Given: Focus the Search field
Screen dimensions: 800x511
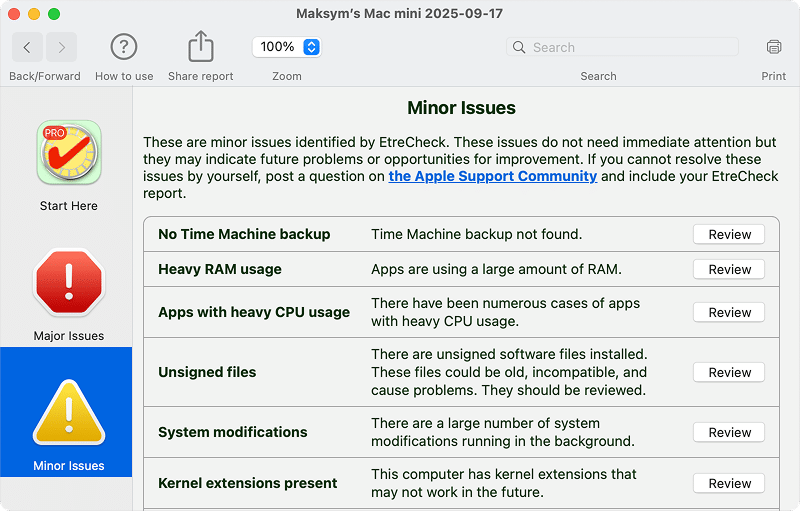Looking at the screenshot, I should 622,47.
